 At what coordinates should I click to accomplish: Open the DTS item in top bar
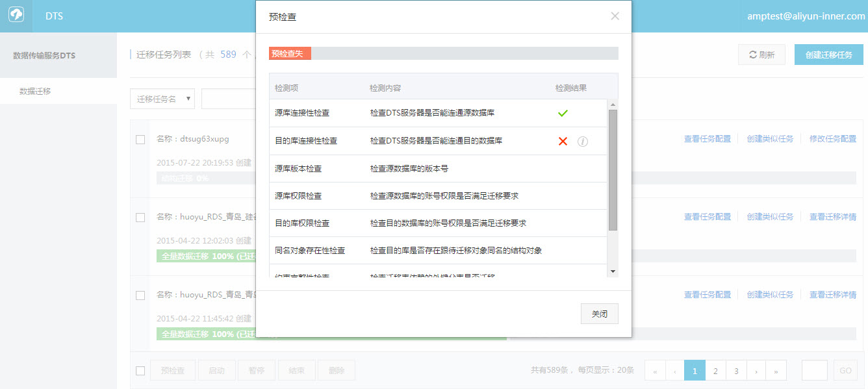(x=54, y=16)
